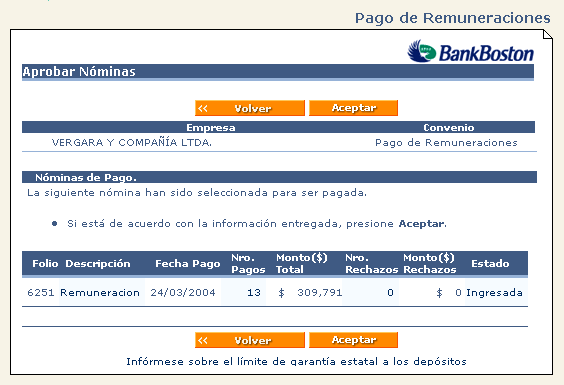This screenshot has height=385, width=564.
Task: Click the Convenio header label
Action: click(x=448, y=128)
